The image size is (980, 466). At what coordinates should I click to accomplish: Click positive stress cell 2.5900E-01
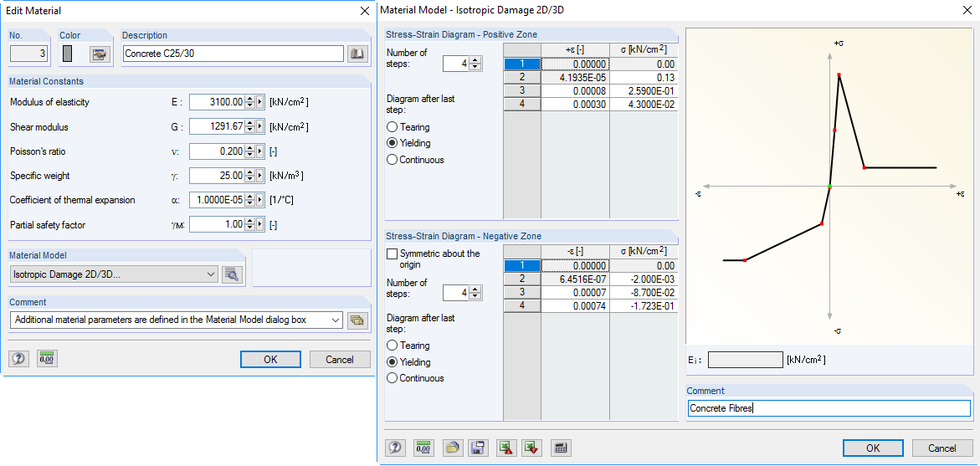[x=644, y=91]
